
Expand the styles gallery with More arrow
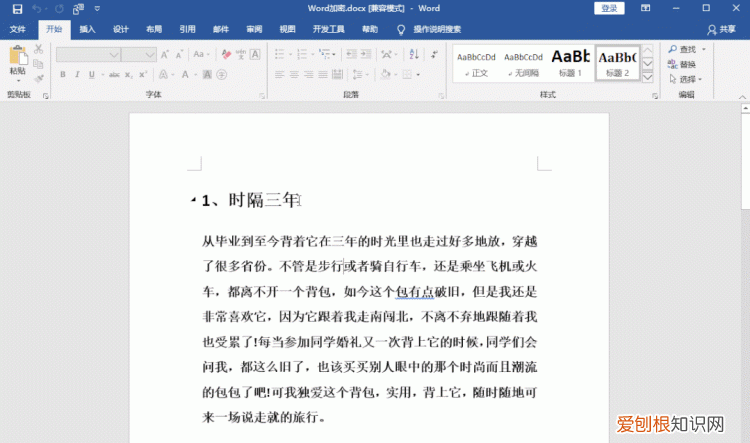point(648,78)
